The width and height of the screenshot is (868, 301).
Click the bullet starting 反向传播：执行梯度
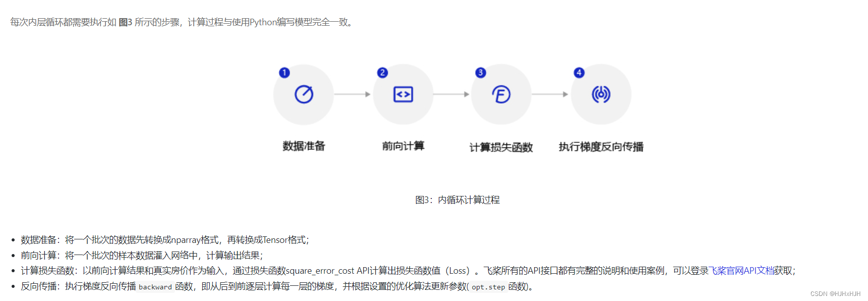pos(277,287)
